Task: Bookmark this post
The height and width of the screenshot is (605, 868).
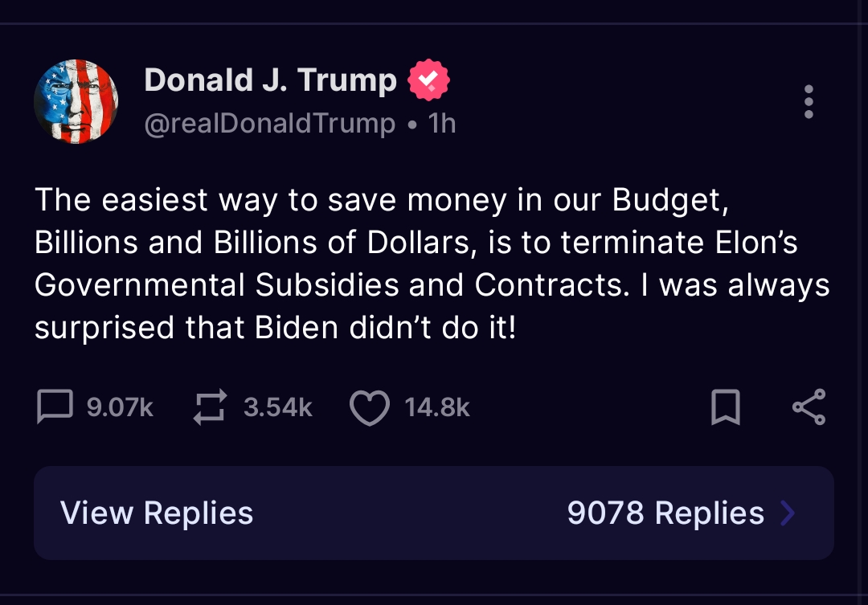Action: tap(726, 407)
